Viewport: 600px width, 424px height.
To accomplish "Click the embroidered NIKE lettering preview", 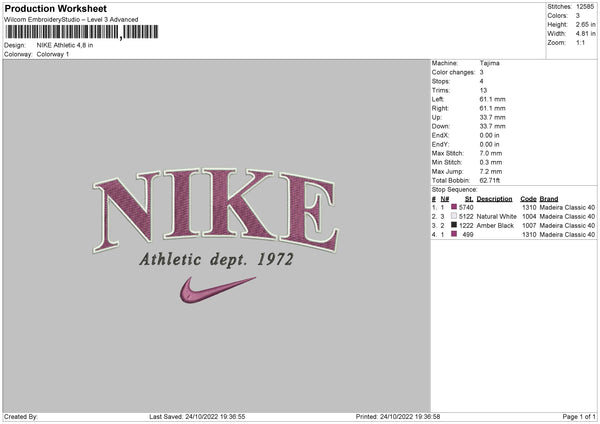I will click(x=216, y=210).
